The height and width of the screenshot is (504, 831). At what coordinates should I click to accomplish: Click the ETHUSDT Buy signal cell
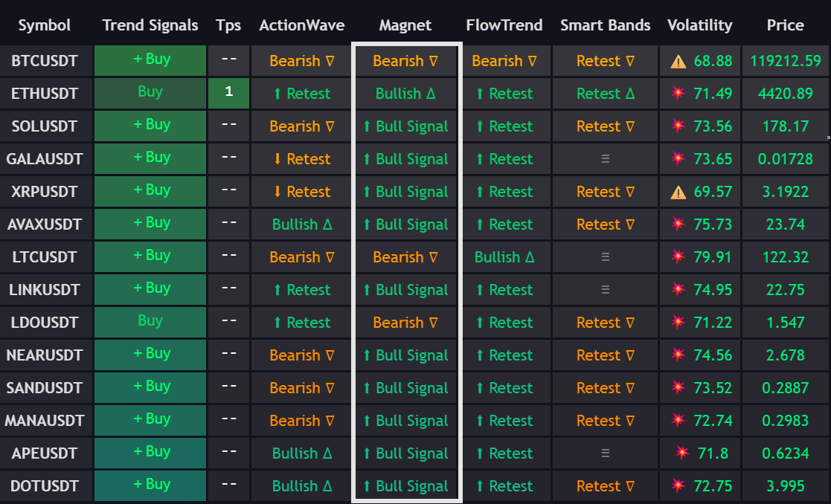click(151, 93)
